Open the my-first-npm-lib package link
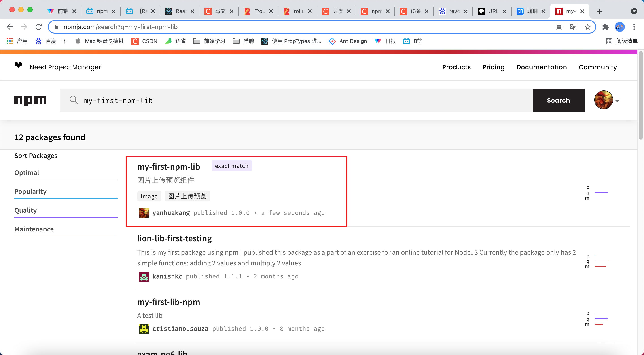 click(169, 167)
